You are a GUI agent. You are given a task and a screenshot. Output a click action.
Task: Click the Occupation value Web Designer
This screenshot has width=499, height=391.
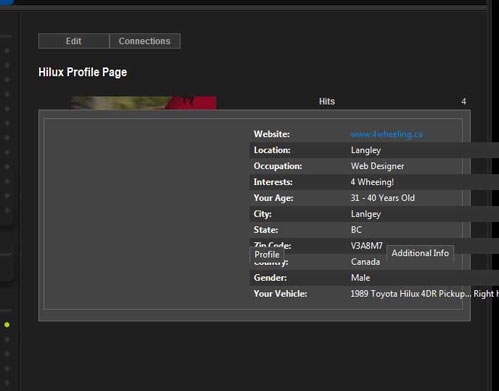tap(377, 166)
